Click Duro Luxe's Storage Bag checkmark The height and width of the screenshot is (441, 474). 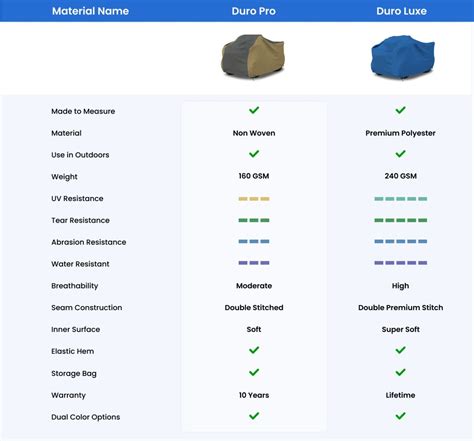pos(400,372)
